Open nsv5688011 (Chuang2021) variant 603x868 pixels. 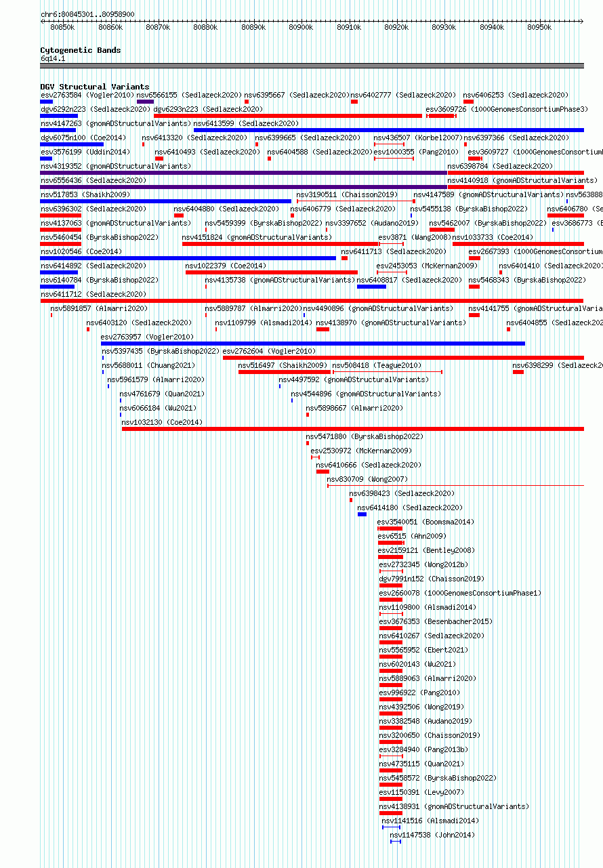pos(149,365)
